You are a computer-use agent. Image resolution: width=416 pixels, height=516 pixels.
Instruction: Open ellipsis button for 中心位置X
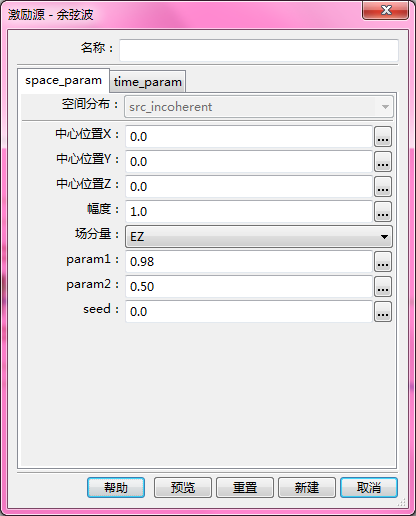(x=383, y=137)
